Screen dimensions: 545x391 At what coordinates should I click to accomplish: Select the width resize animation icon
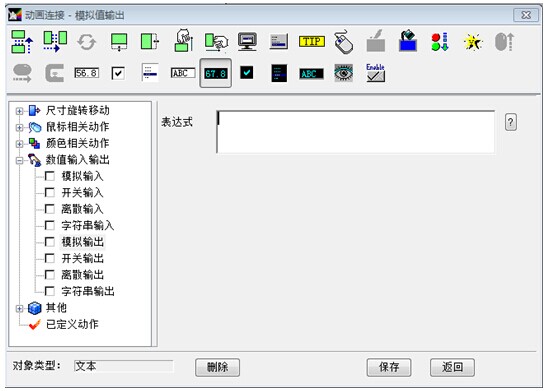coord(150,42)
